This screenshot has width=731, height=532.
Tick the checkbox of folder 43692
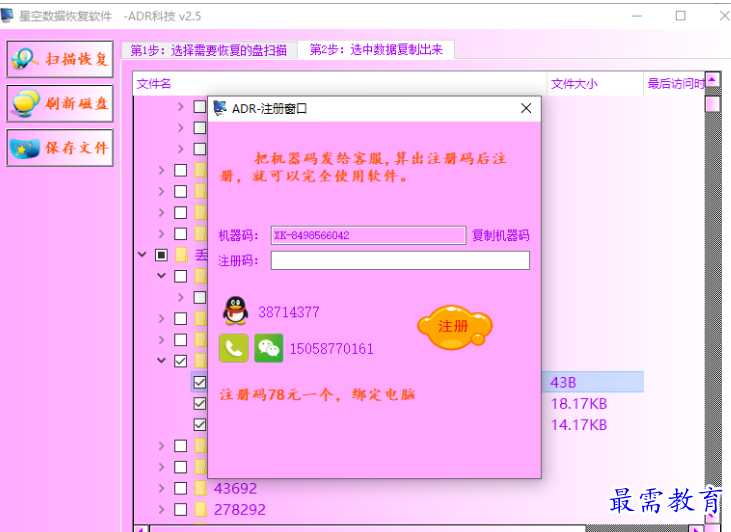(180, 488)
